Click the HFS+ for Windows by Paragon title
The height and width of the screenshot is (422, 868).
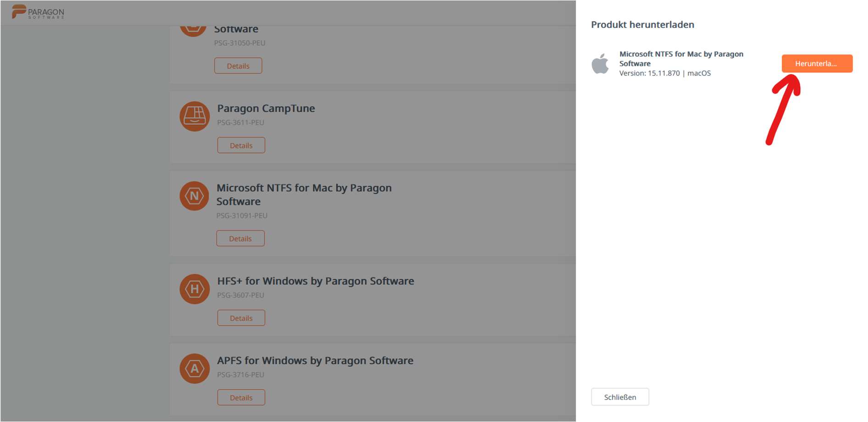coord(316,281)
